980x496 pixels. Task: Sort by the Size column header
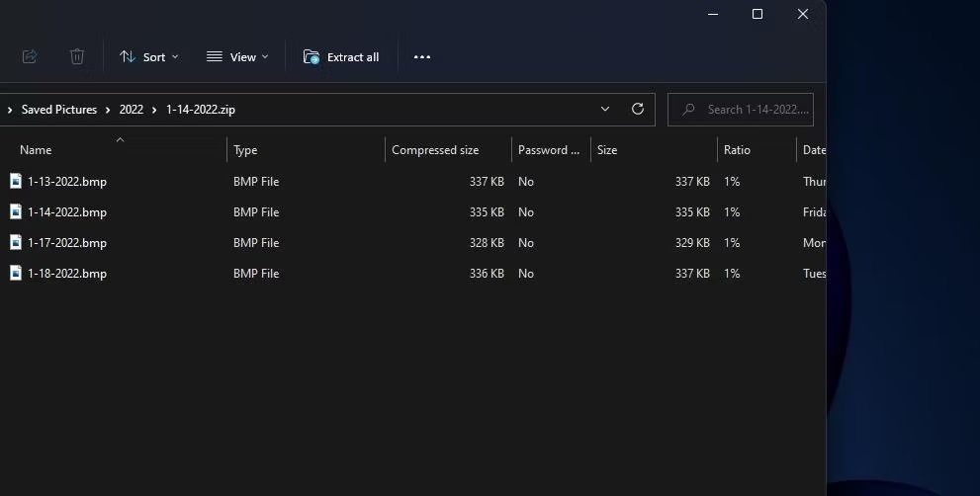(607, 150)
